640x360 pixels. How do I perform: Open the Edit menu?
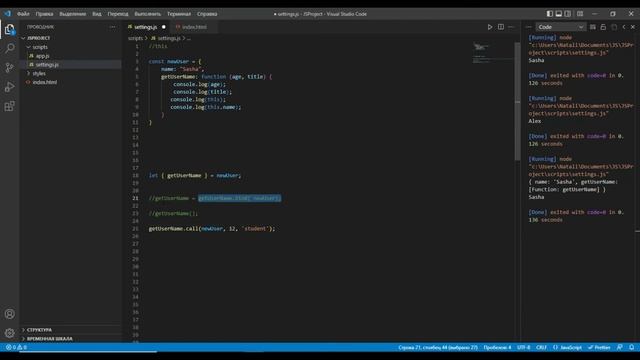(44, 14)
